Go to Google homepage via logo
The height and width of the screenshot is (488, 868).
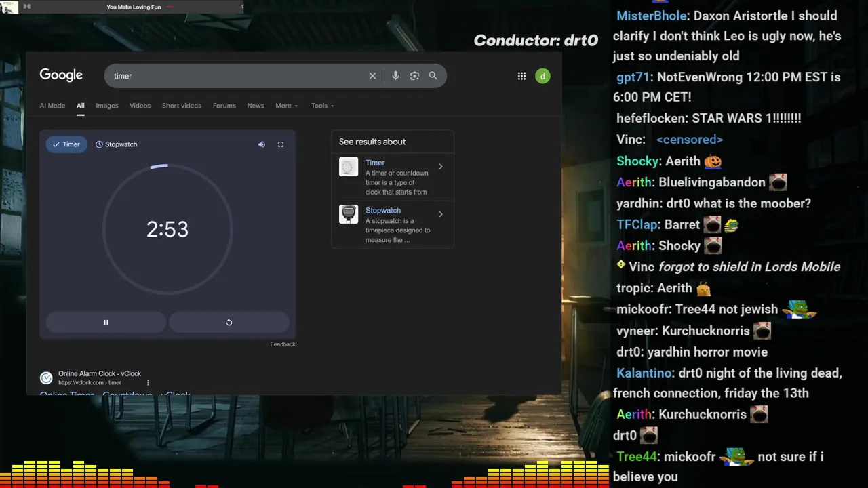pos(61,75)
